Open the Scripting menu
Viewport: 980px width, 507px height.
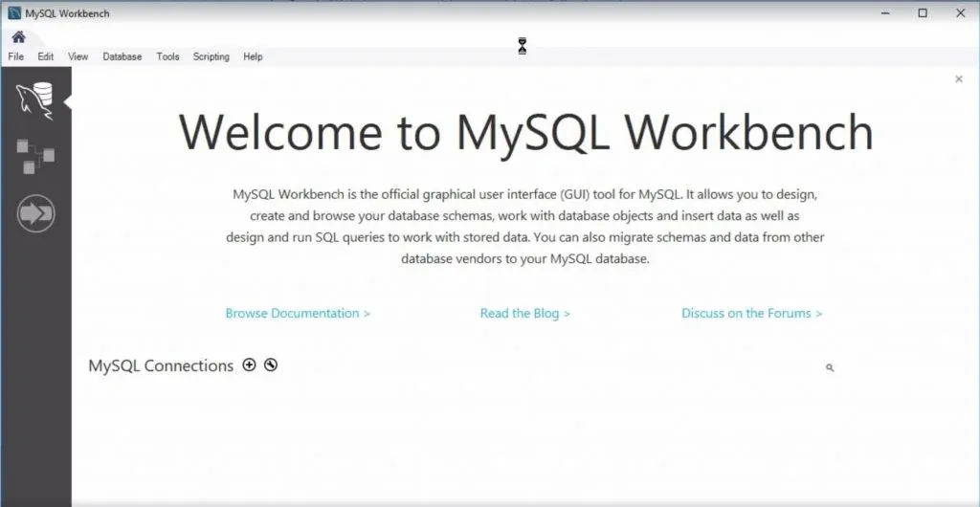(x=212, y=56)
